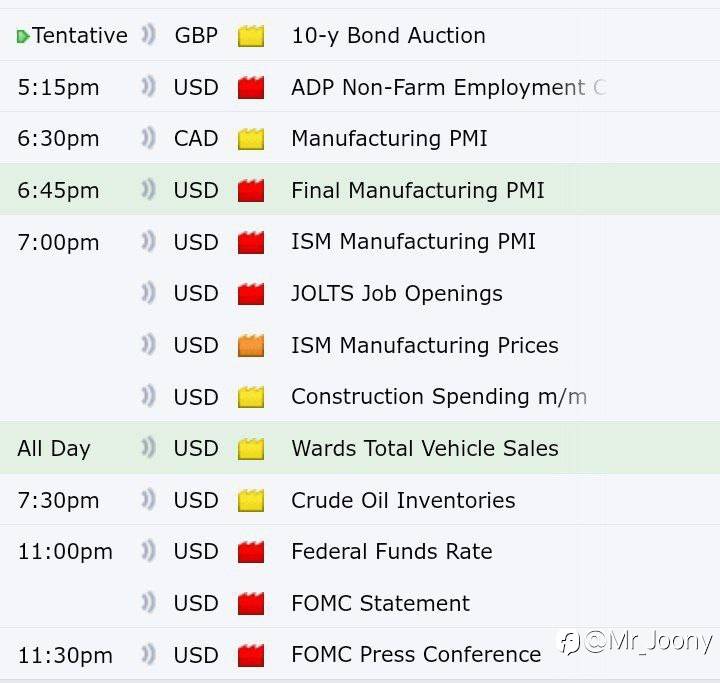The height and width of the screenshot is (683, 720).
Task: Toggle the sound alert for FOMC Press Conference
Action: click(x=149, y=655)
